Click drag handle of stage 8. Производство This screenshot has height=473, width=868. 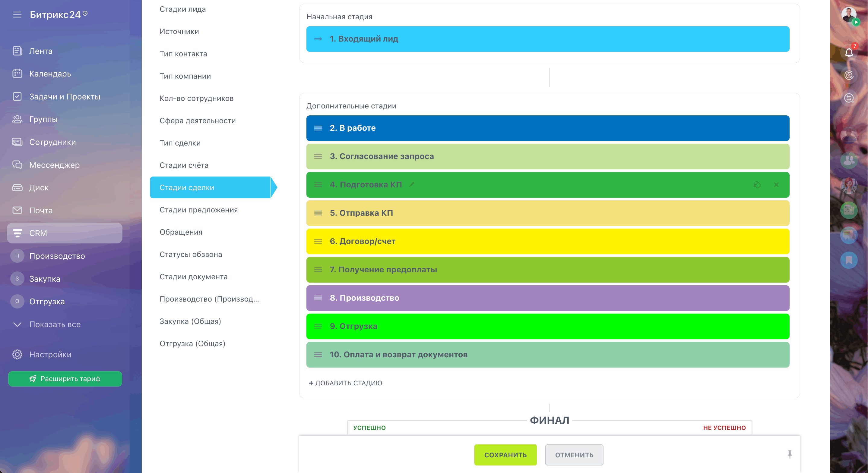[x=318, y=298]
